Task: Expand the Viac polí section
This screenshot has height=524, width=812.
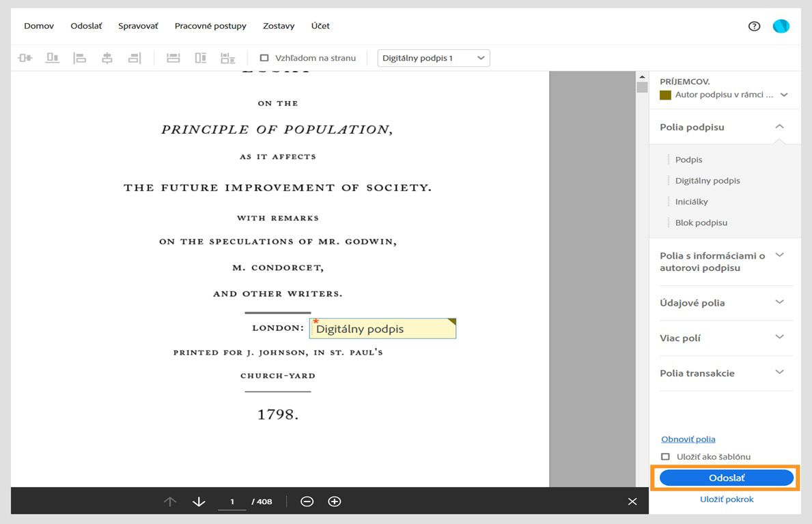Action: pyautogui.click(x=779, y=337)
